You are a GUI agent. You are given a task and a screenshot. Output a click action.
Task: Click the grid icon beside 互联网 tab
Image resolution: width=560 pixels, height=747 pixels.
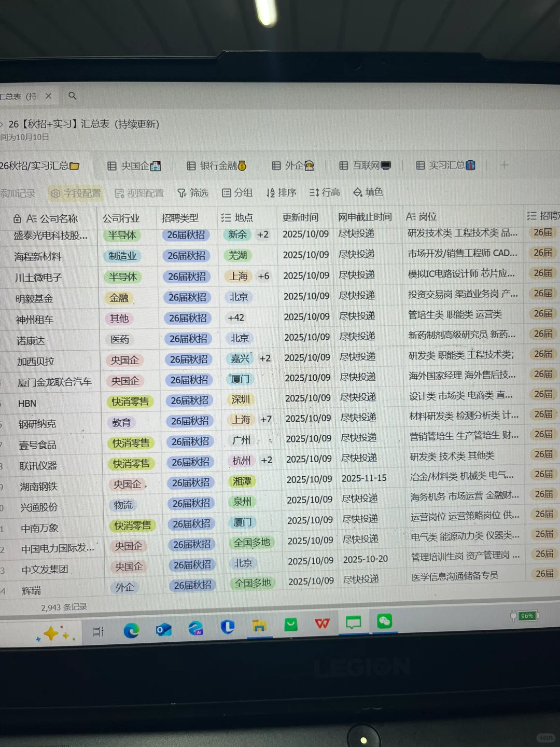[343, 165]
